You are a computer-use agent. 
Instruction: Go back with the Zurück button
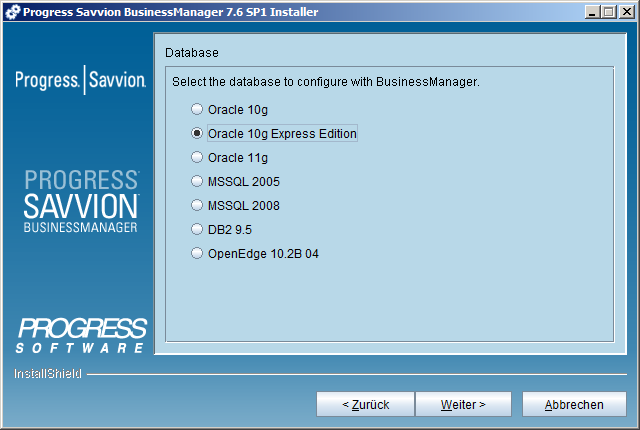coord(365,404)
